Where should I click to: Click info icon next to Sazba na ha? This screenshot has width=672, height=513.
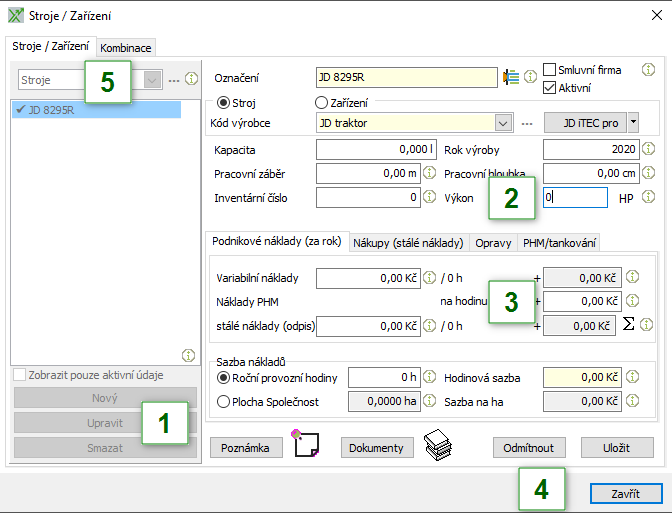click(x=633, y=401)
